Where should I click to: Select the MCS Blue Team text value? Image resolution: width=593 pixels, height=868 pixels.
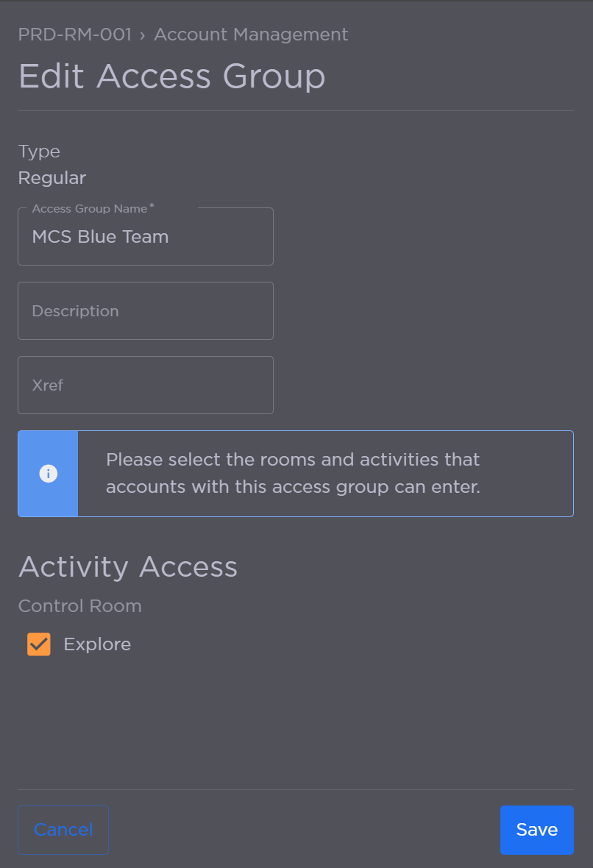[x=100, y=236]
